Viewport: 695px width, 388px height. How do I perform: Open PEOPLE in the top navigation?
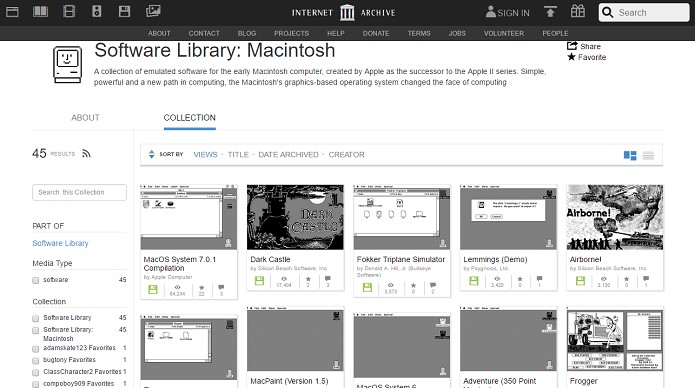[555, 33]
